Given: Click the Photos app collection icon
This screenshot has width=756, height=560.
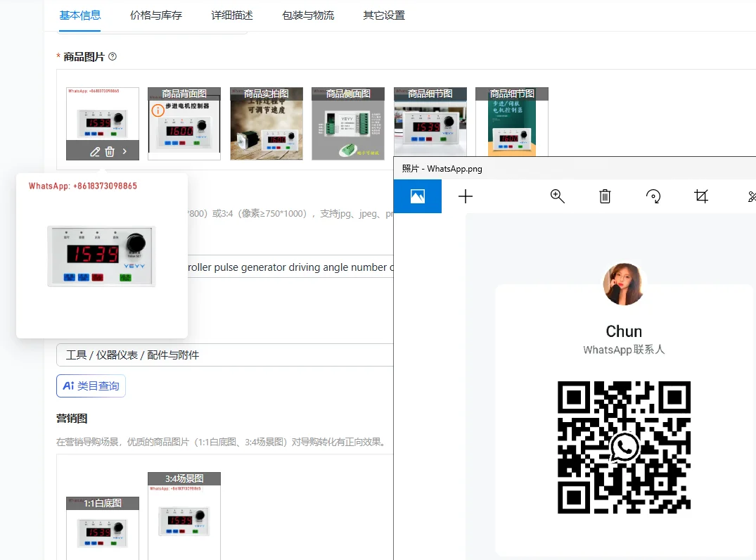Looking at the screenshot, I should (418, 196).
